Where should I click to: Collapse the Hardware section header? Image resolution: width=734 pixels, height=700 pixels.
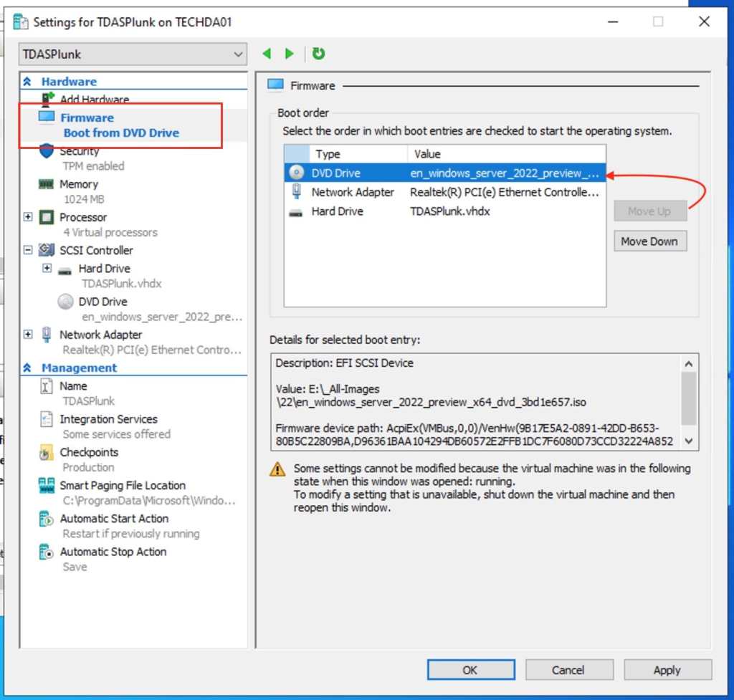click(x=28, y=82)
